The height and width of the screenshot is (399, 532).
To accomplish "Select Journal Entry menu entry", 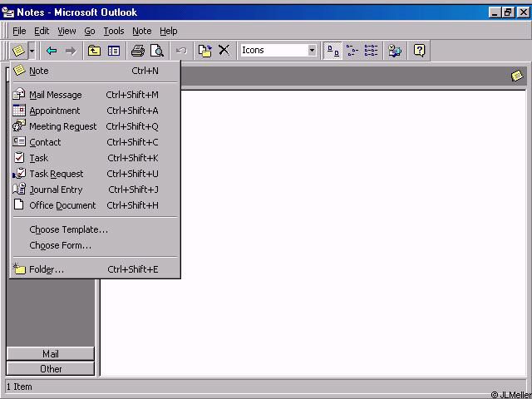I will click(95, 190).
